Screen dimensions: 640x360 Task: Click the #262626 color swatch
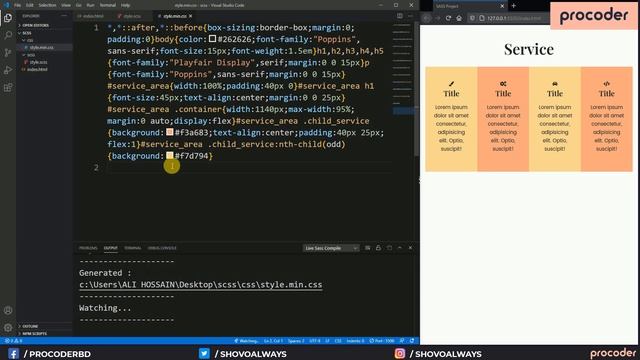tap(212, 39)
